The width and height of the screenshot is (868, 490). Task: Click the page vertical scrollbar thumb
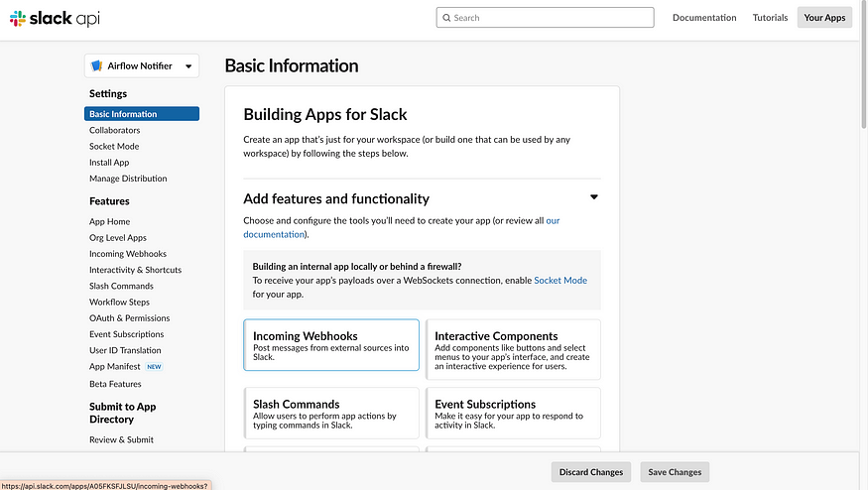[x=864, y=65]
